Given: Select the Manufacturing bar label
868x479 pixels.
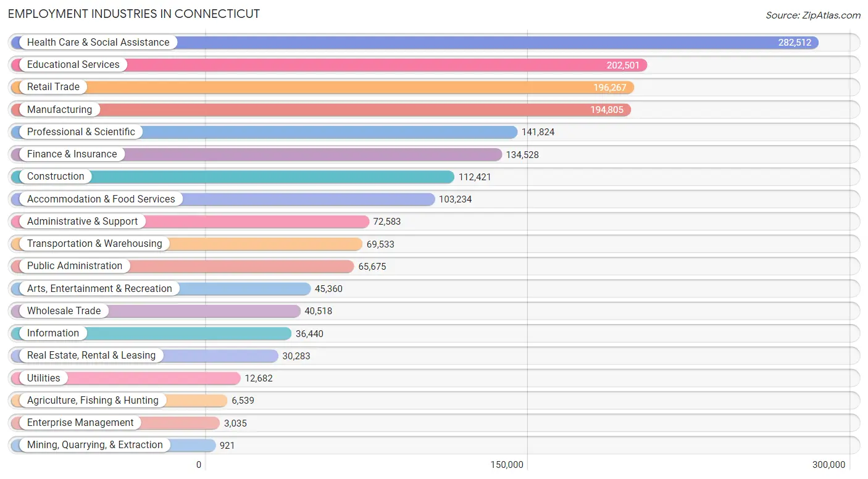Looking at the screenshot, I should (x=59, y=110).
